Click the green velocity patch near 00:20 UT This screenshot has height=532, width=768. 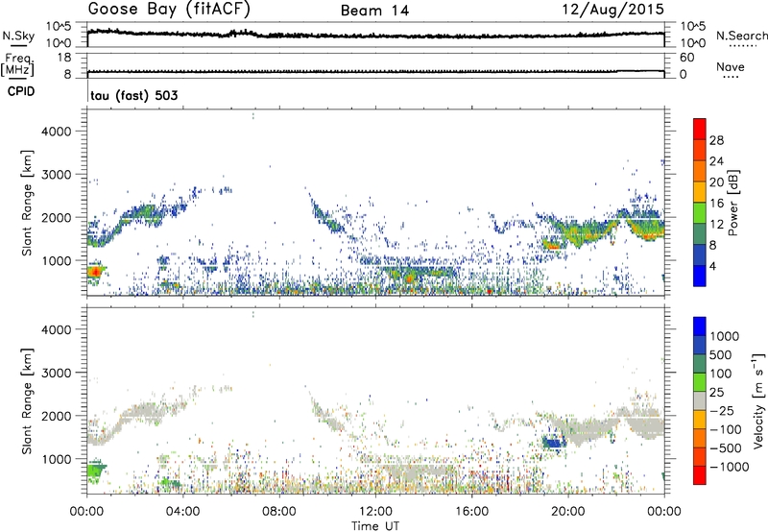pyautogui.click(x=95, y=471)
